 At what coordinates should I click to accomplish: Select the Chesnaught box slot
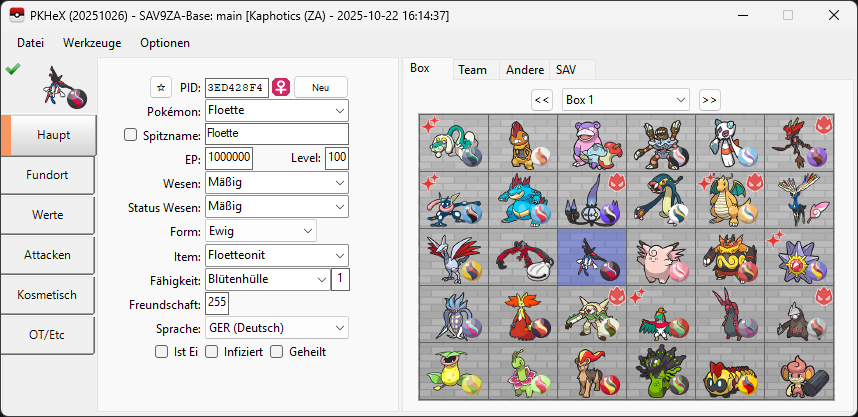(592, 314)
